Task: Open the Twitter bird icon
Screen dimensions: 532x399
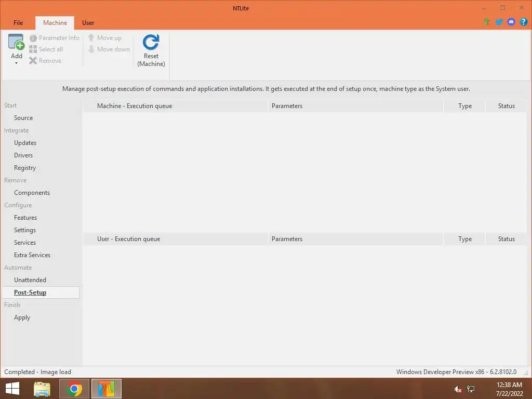Action: pos(499,22)
